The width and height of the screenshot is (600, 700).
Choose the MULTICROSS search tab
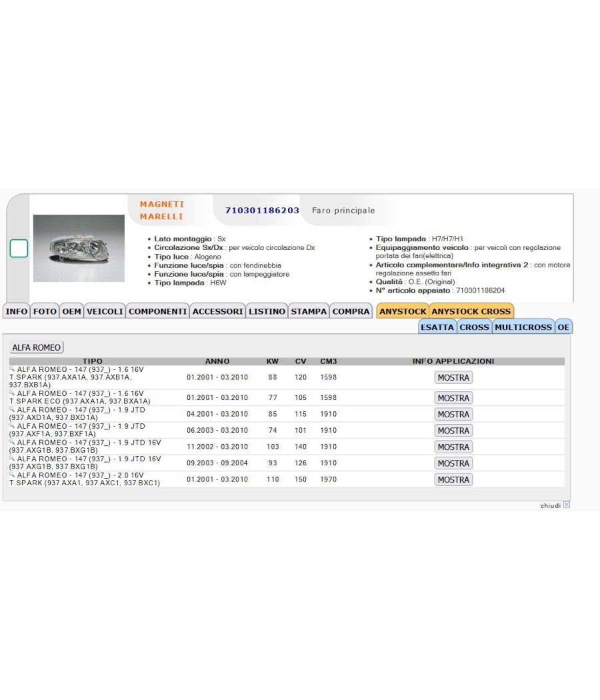(x=523, y=327)
